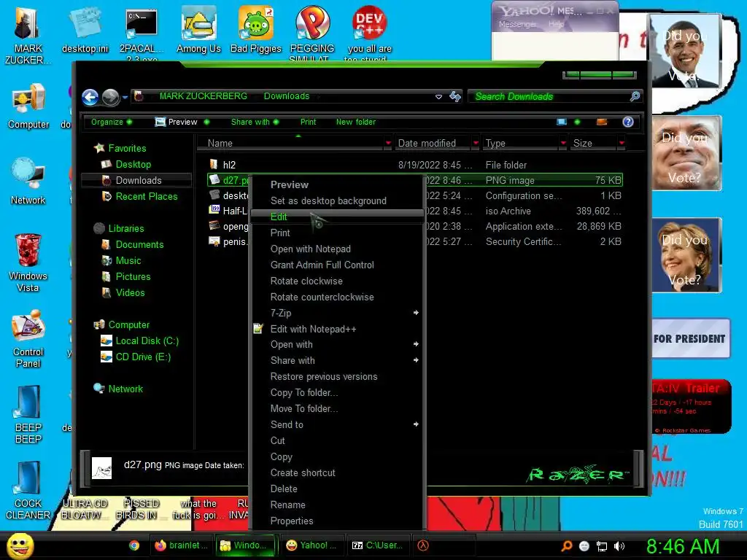Expand the Share with toolbar dropdown

point(255,122)
